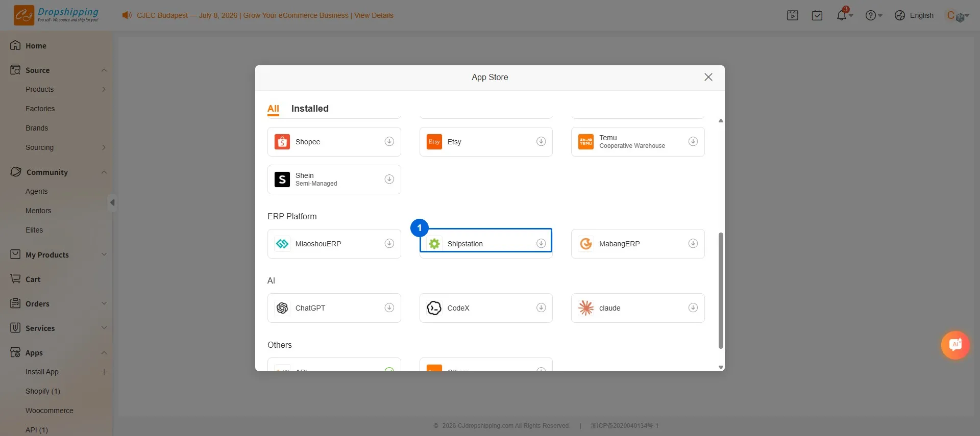The width and height of the screenshot is (980, 436).
Task: Click the Etsy install download icon
Action: pyautogui.click(x=541, y=141)
